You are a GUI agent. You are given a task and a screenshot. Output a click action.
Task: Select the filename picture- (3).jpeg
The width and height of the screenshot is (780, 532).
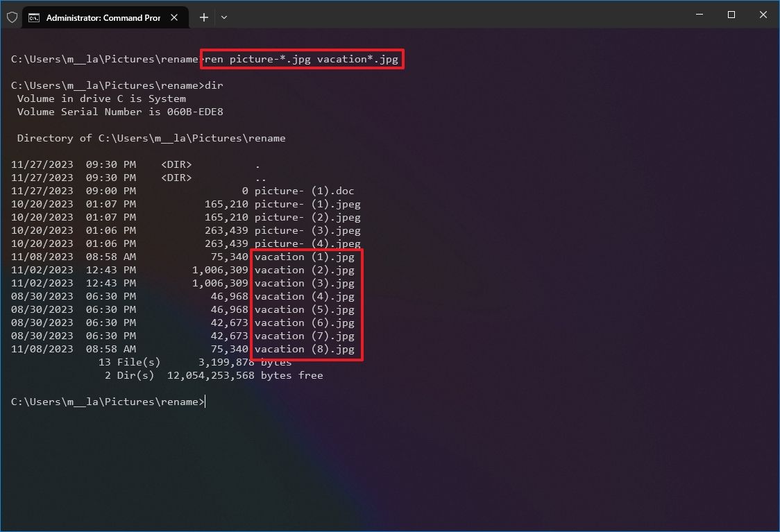(x=308, y=230)
